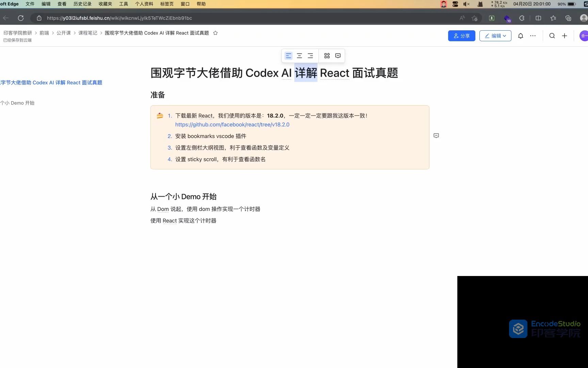
Task: Open the insert blocks icon on the floating toolbar
Action: (x=327, y=55)
